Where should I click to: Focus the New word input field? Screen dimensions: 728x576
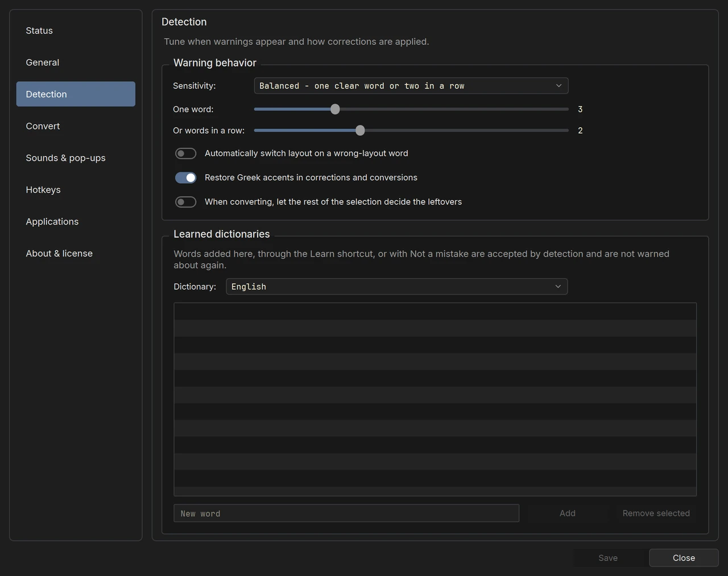pyautogui.click(x=346, y=513)
